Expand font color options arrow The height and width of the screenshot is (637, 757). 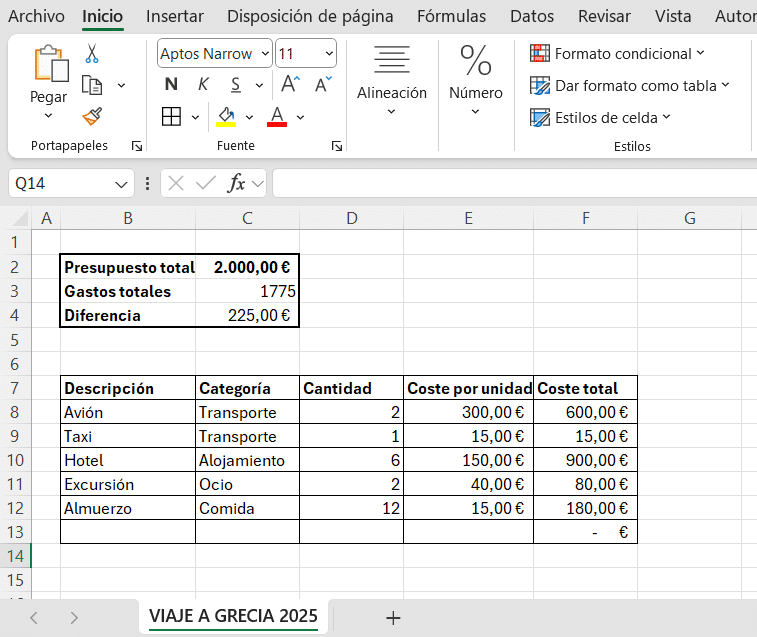pos(300,117)
